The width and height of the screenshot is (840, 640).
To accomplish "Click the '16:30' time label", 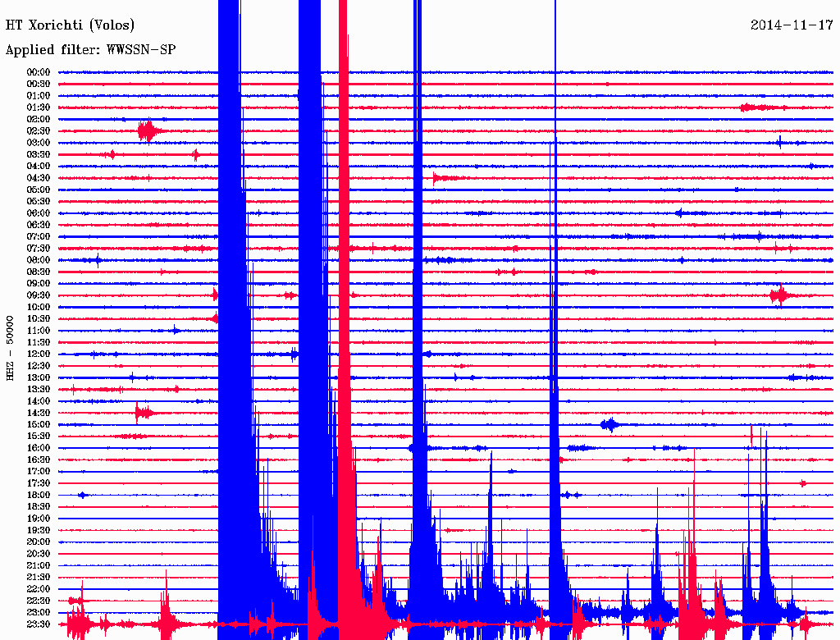I will (x=39, y=460).
